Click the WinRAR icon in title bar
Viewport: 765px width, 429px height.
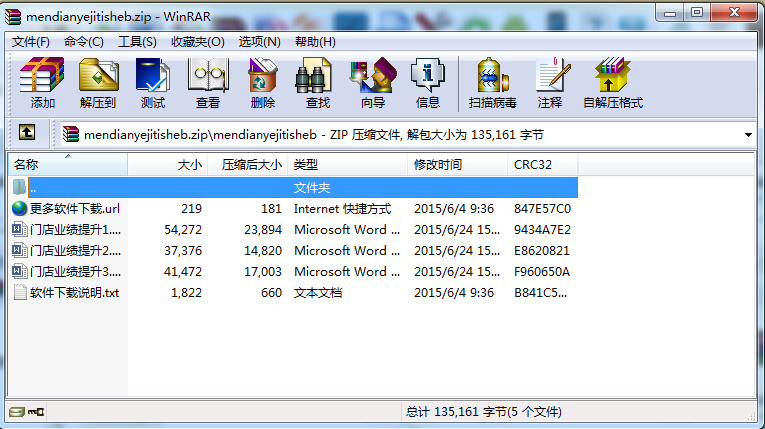(13, 17)
